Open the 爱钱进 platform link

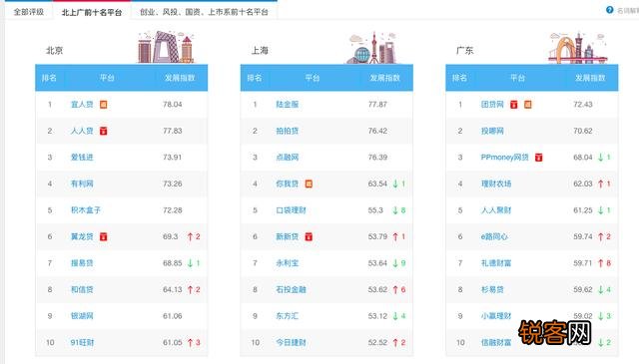82,158
